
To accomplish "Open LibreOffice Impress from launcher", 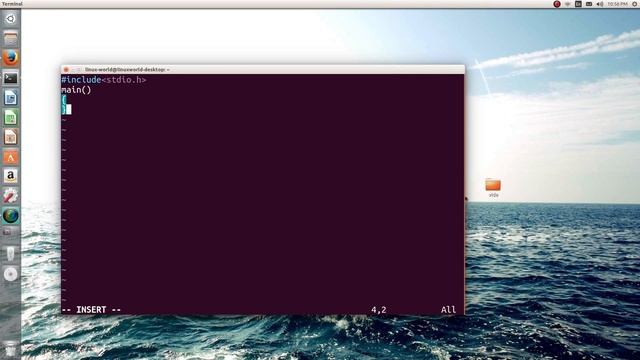I will 11,137.
